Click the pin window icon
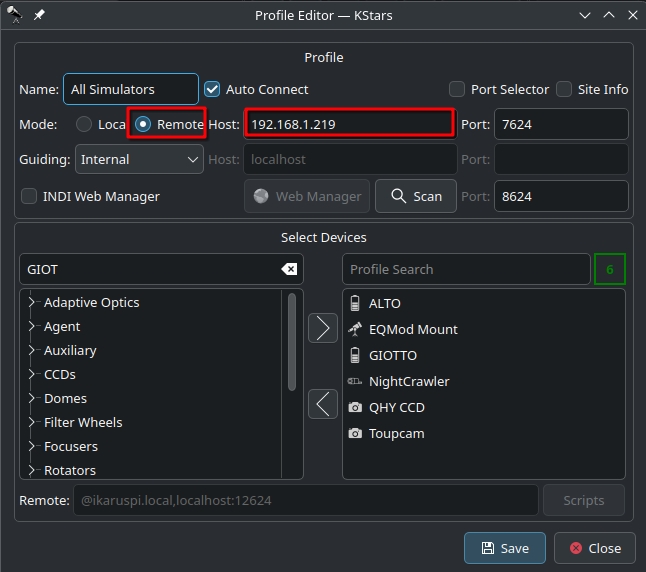The width and height of the screenshot is (646, 572). (39, 15)
